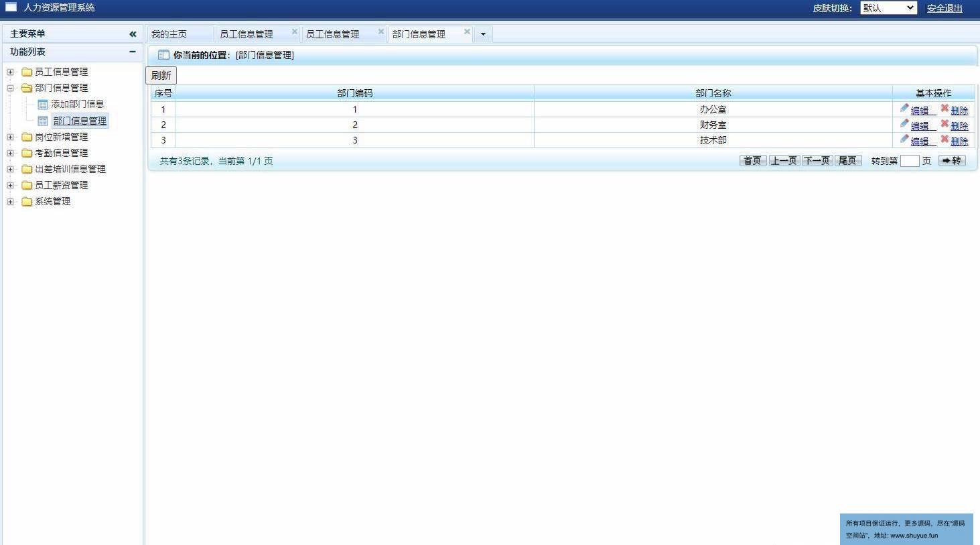Click the app window icon beside 人力资源管理系统
Viewport: 980px width, 545px height.
(11, 7)
